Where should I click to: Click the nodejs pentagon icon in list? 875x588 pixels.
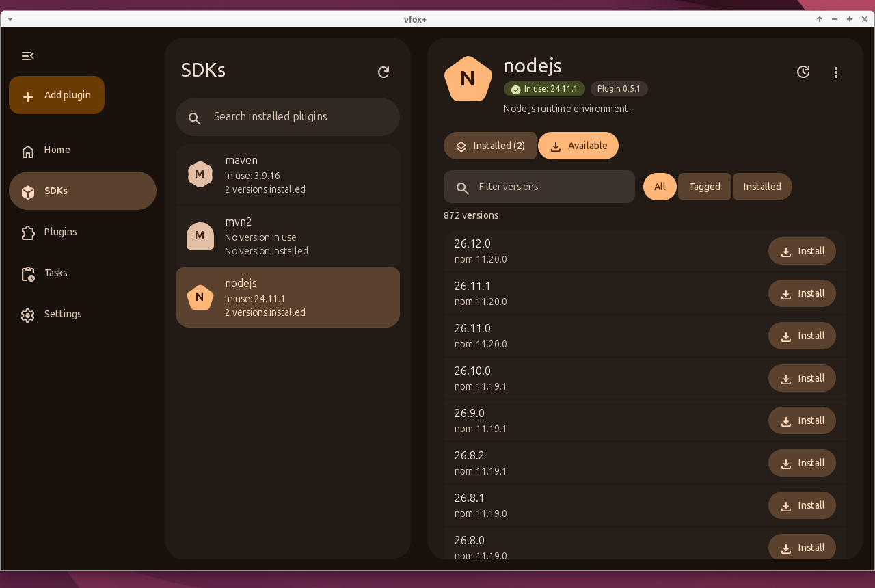click(x=200, y=297)
